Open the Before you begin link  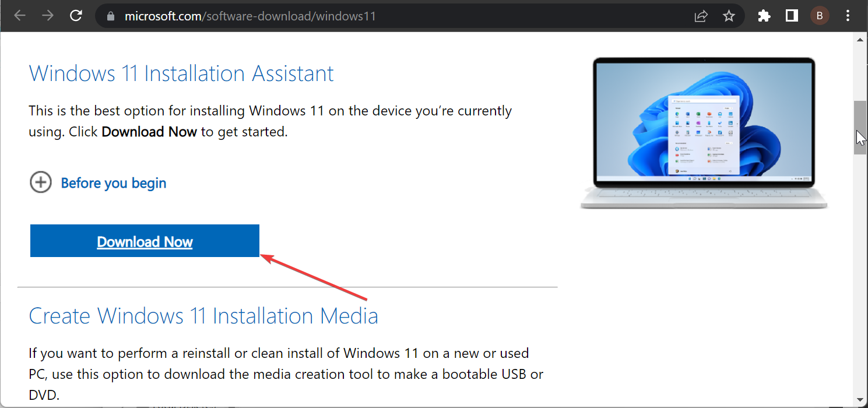(x=114, y=183)
